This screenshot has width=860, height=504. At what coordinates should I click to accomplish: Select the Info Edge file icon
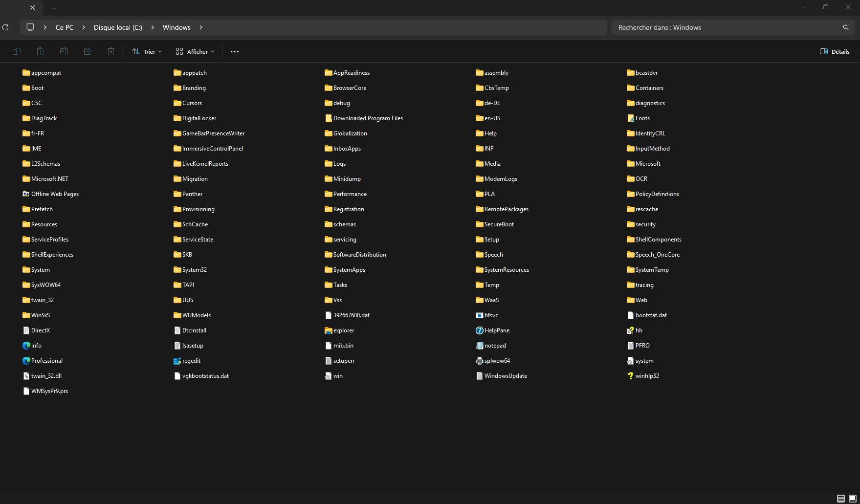(x=26, y=346)
